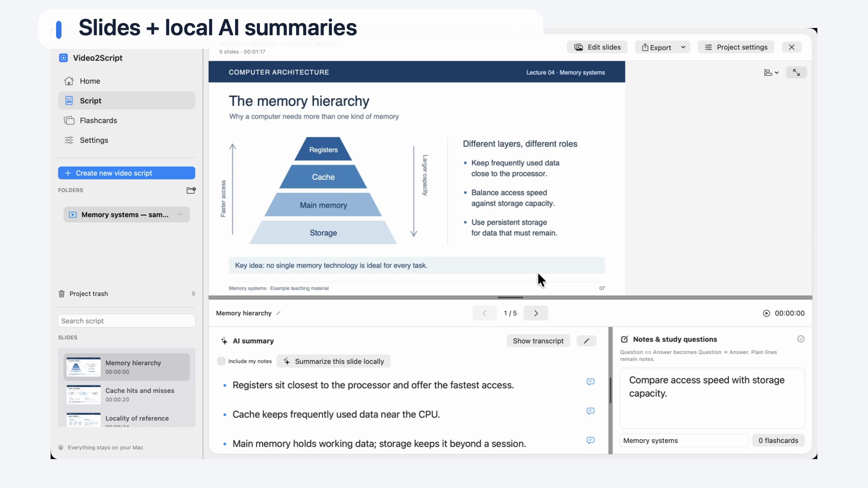The height and width of the screenshot is (488, 868).
Task: Click the expand slide fullscreen icon
Action: tap(797, 73)
